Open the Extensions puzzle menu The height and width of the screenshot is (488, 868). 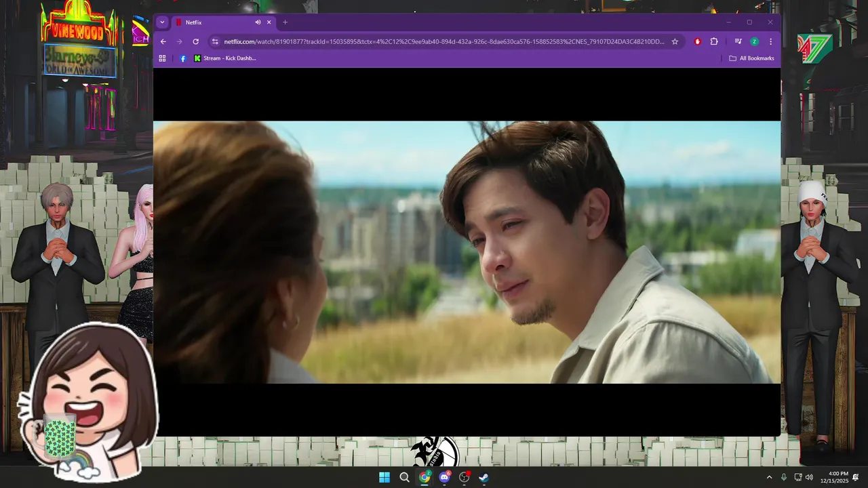714,41
